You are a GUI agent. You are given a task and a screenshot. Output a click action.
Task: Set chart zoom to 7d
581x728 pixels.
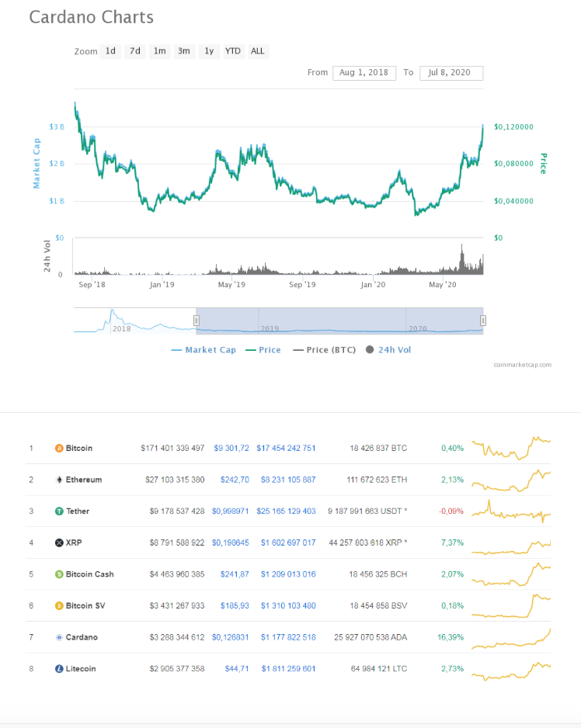135,51
